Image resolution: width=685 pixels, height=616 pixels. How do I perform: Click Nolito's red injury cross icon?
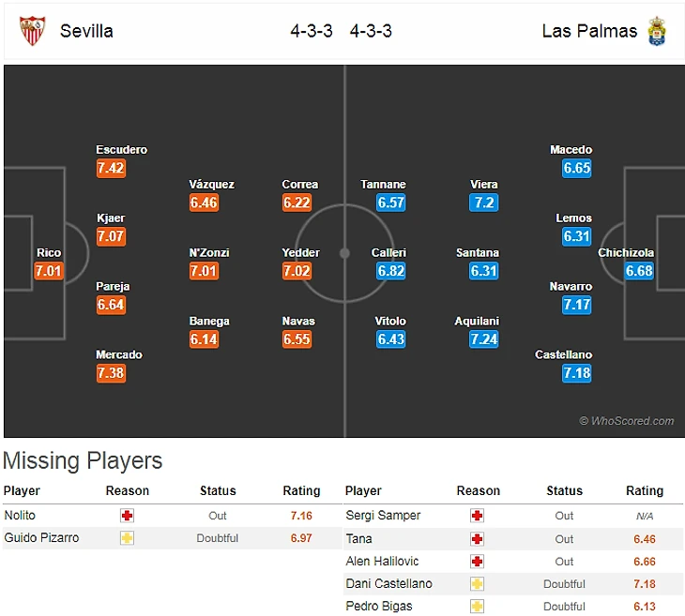click(x=128, y=516)
